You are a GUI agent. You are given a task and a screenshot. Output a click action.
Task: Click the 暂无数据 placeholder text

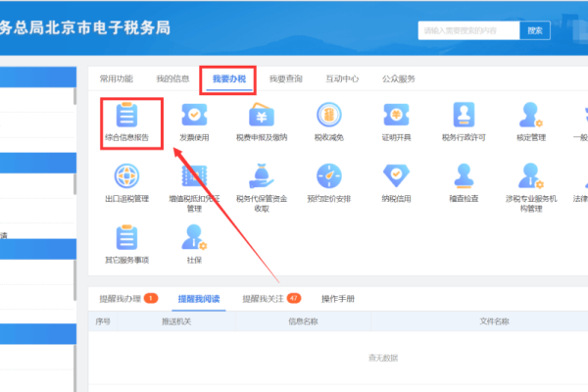(x=383, y=358)
